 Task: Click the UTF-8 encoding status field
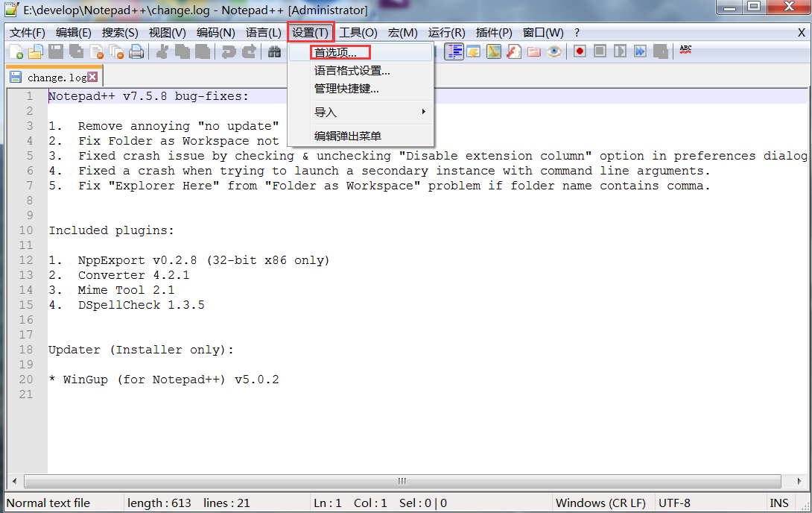pos(711,503)
